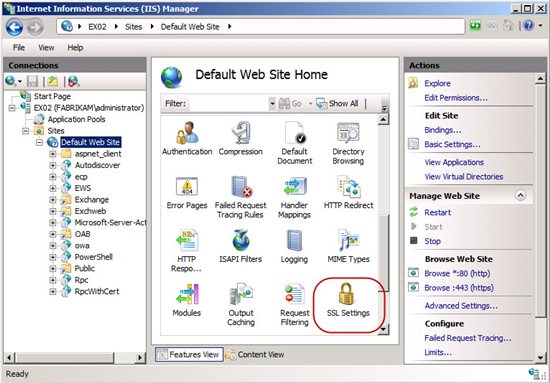The image size is (550, 383).
Task: Open the Output Caching feature
Action: pyautogui.click(x=241, y=304)
